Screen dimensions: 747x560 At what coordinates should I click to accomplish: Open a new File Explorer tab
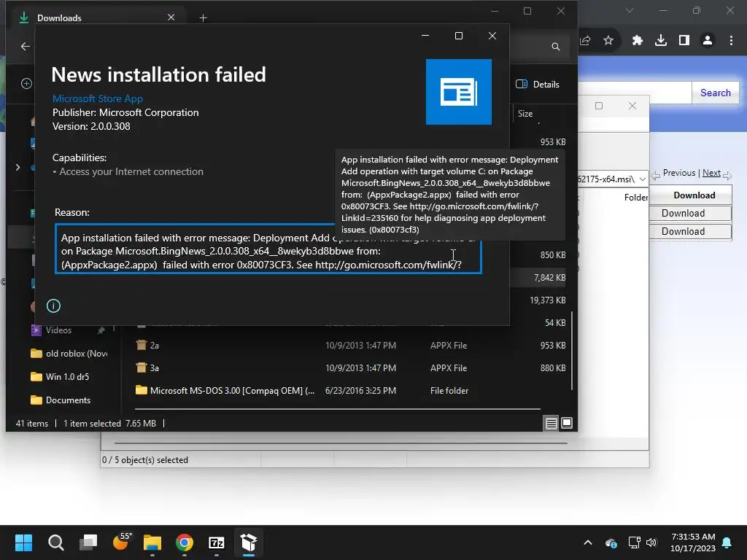coord(203,18)
